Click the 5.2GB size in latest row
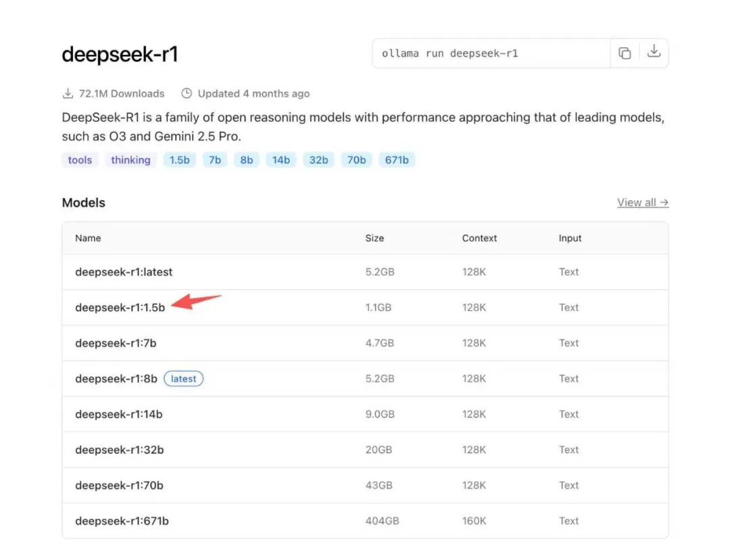 380,272
